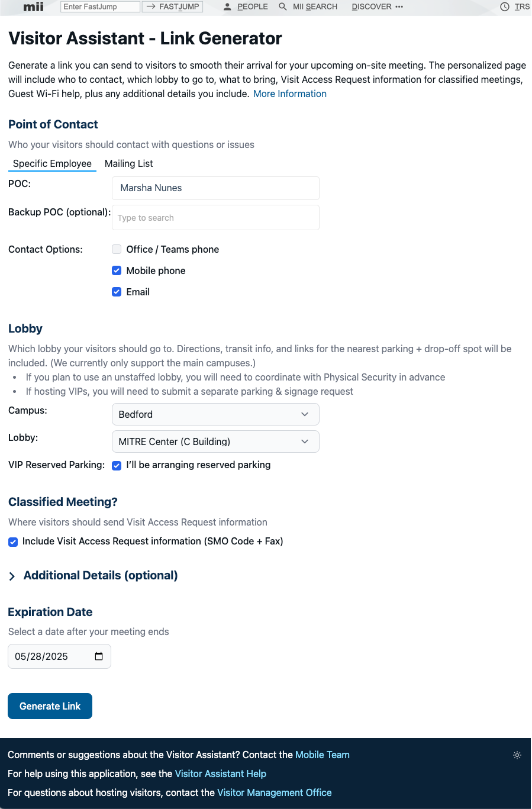Disable Visit Access Request information inclusion
The image size is (532, 809).
click(x=12, y=542)
